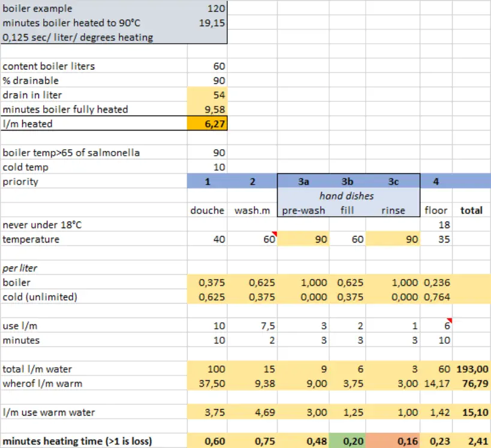
Task: Select the % drainable value cell
Action: 207,81
